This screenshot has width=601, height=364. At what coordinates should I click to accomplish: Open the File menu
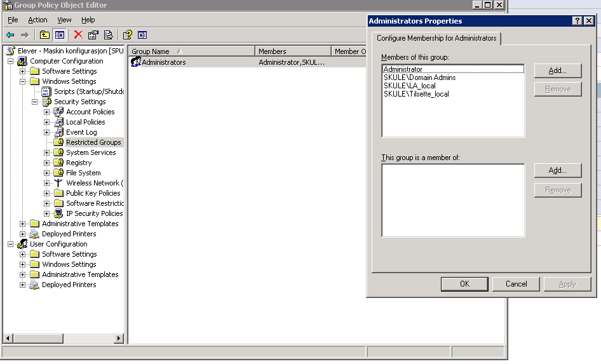(x=13, y=20)
